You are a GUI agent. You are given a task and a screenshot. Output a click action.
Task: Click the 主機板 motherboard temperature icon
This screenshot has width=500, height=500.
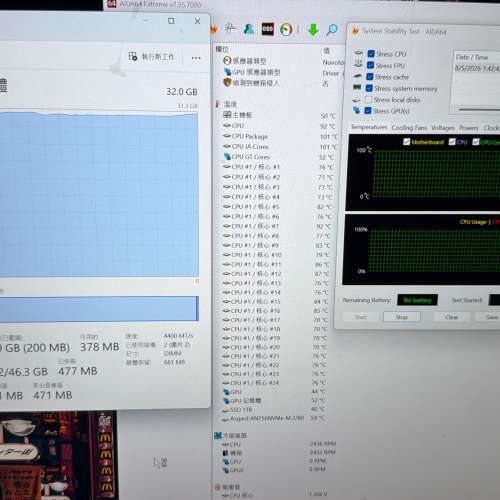227,115
